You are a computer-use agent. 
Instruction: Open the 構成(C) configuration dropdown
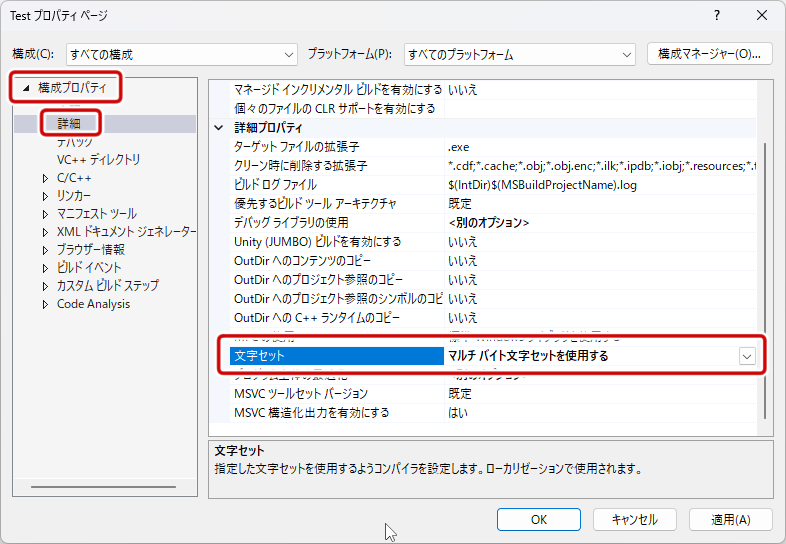(181, 54)
